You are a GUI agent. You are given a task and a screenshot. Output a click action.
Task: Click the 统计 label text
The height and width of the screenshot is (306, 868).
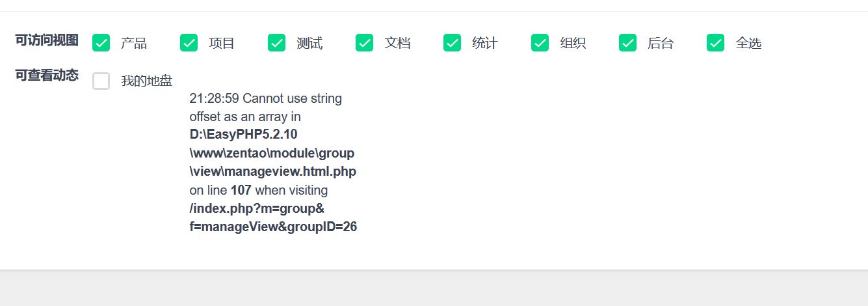485,44
